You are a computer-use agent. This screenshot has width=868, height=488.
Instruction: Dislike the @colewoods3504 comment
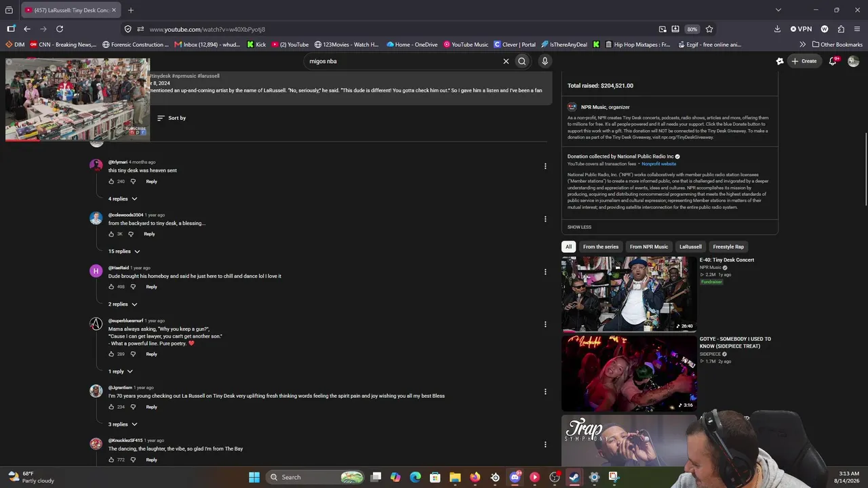[x=131, y=235]
